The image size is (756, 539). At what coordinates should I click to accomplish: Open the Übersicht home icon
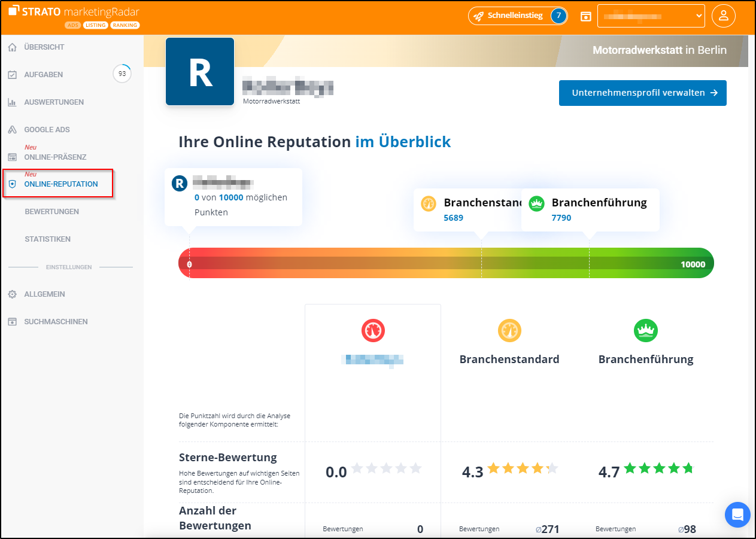click(x=12, y=47)
